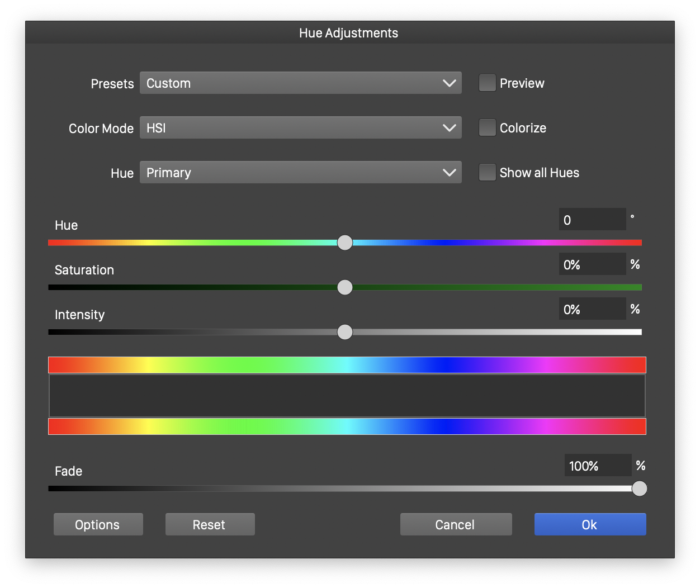Toggle the Colorize checkbox
700x588 pixels.
pyautogui.click(x=487, y=128)
